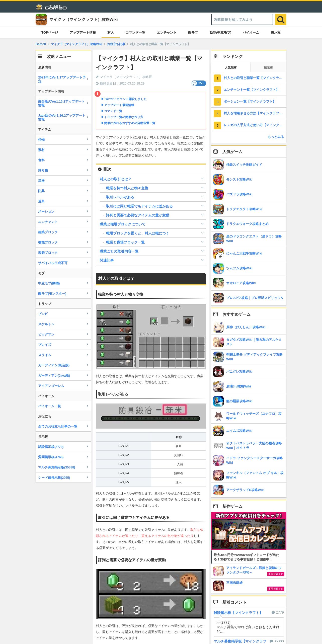Image resolution: width=322 pixels, height=644 pixels.
Task: Open 聖闘士星矢 ゾディアックブレイブ game icon
Action: [x=218, y=357]
